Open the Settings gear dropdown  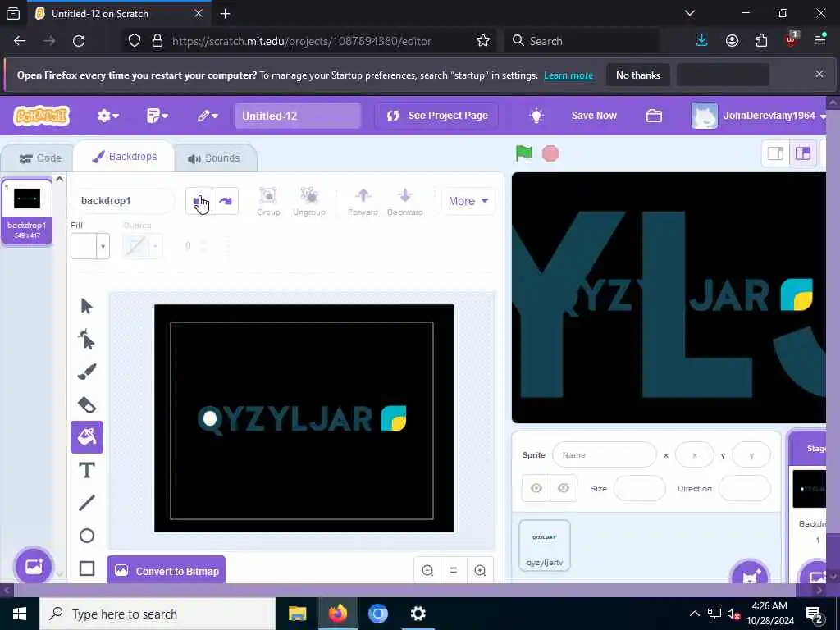click(x=108, y=116)
